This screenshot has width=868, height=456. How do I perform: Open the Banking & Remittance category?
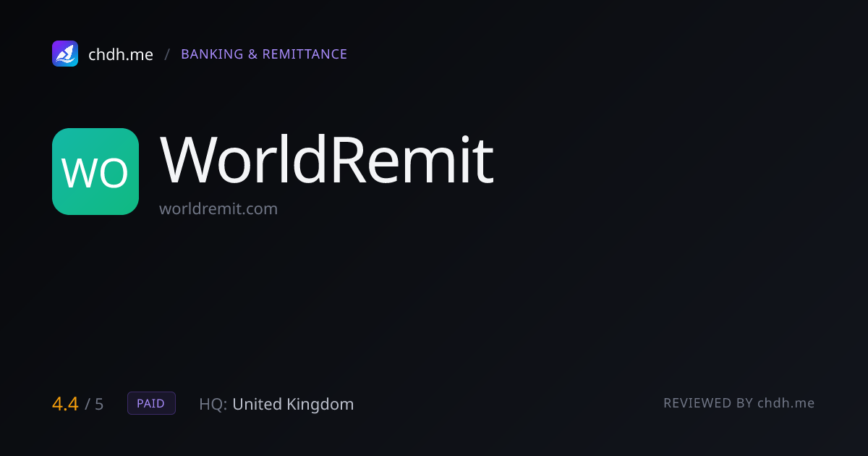(x=264, y=54)
